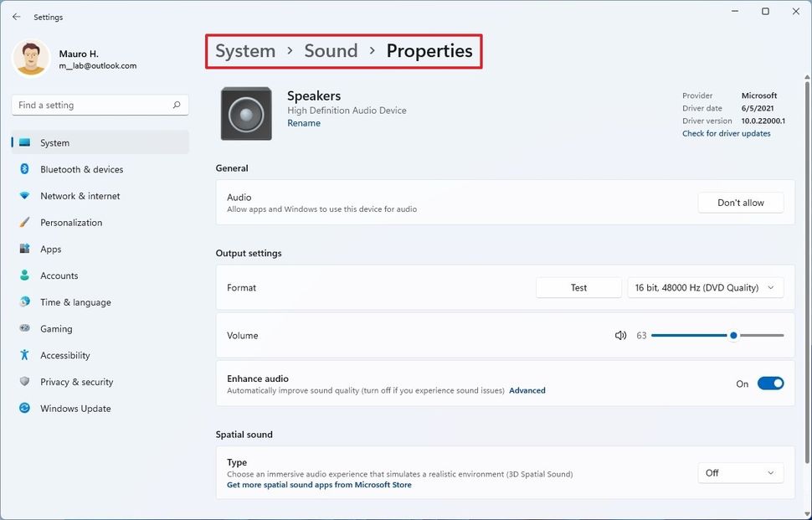Open the audio format quality dropdown
The height and width of the screenshot is (520, 812).
click(x=706, y=288)
